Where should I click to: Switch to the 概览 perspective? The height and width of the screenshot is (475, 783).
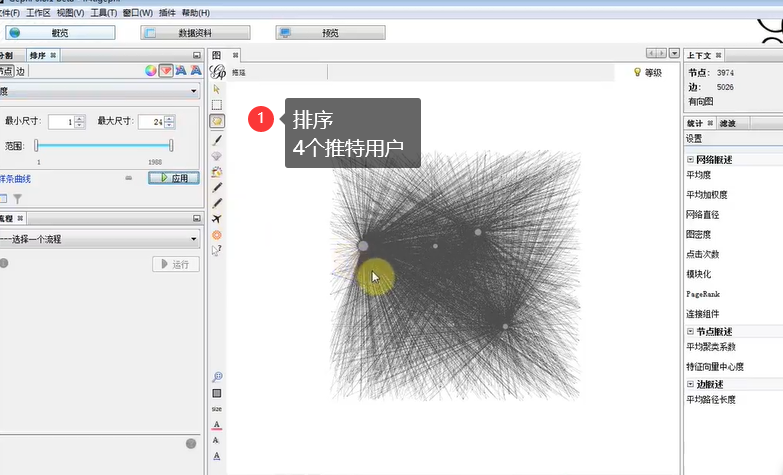click(x=60, y=33)
